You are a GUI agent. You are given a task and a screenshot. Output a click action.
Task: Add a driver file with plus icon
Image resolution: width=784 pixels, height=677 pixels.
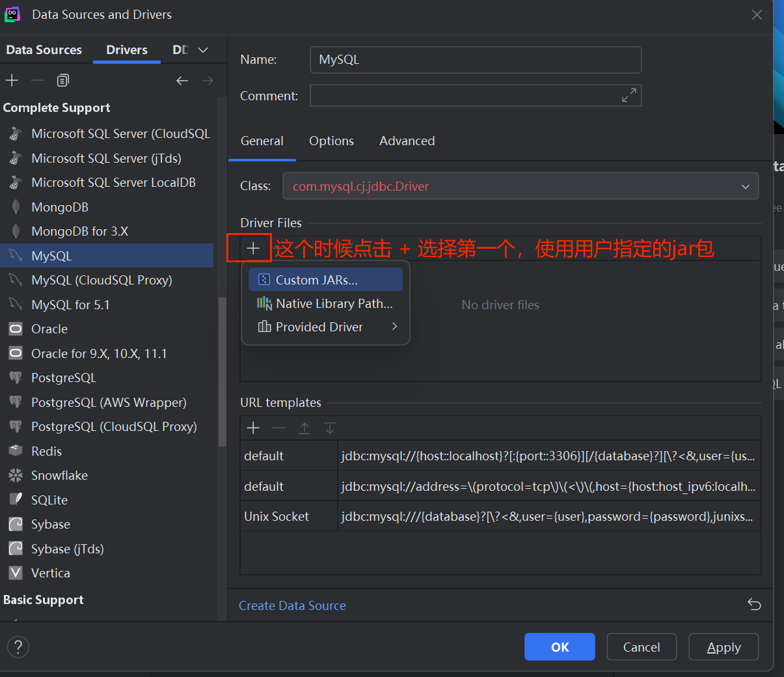(253, 248)
